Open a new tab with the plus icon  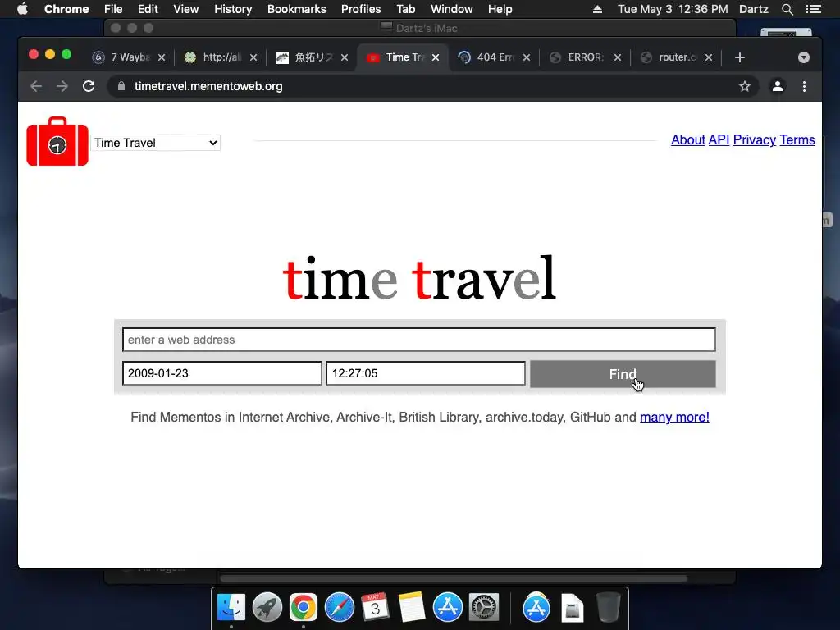pos(740,57)
